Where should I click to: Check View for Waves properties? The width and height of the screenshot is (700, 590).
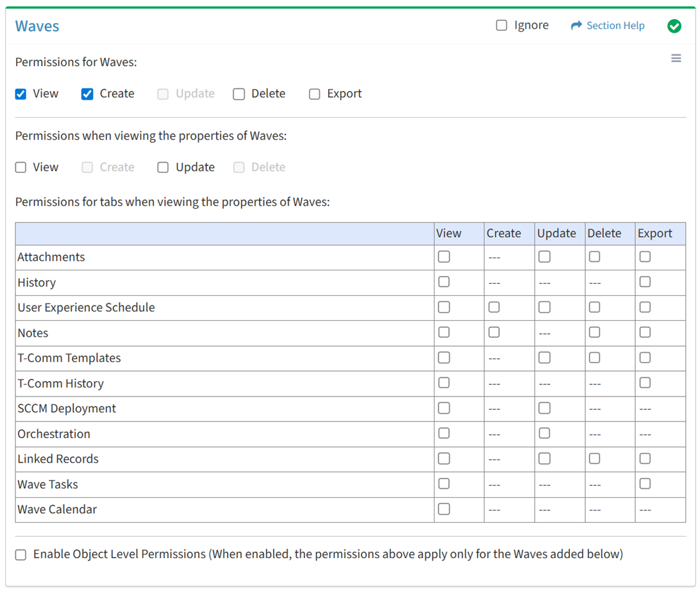click(x=21, y=167)
